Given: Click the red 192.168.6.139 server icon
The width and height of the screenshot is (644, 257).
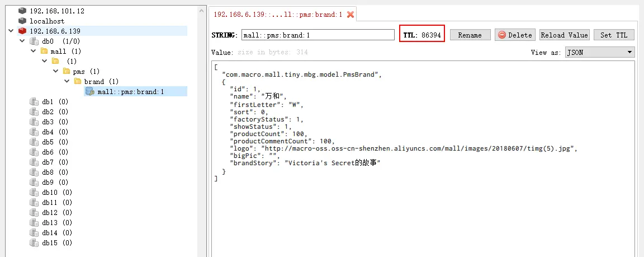Looking at the screenshot, I should point(22,31).
